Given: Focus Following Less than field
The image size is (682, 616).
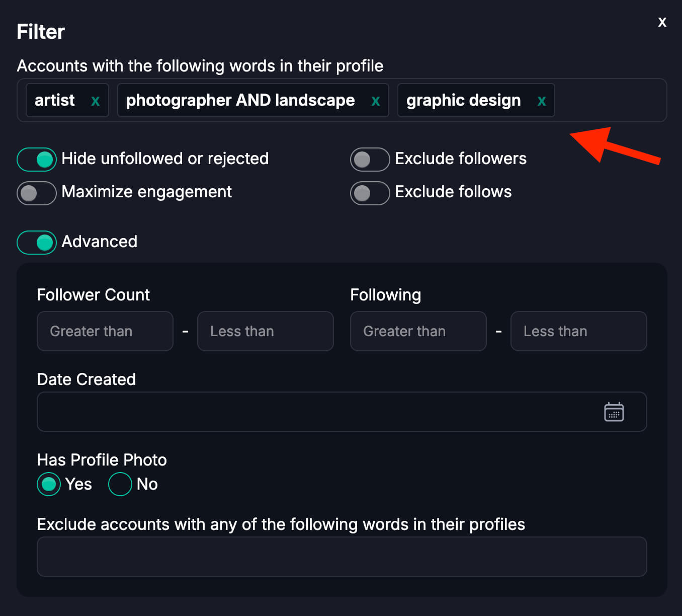Looking at the screenshot, I should click(x=578, y=331).
